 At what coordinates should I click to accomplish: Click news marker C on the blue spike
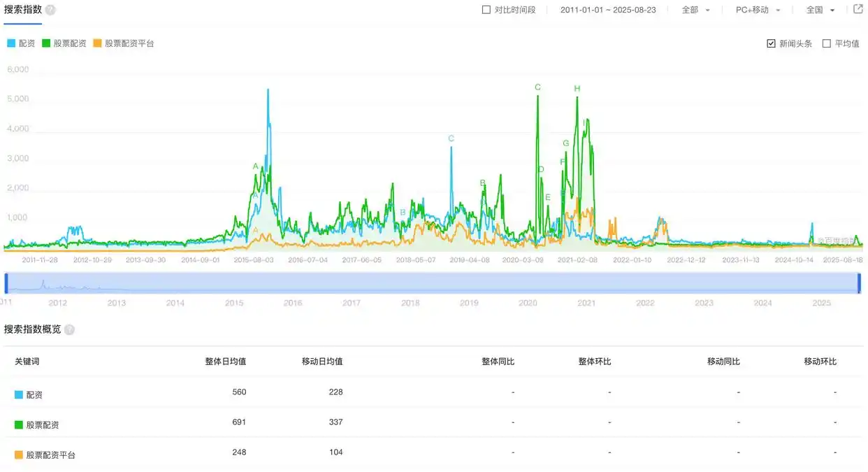[451, 138]
